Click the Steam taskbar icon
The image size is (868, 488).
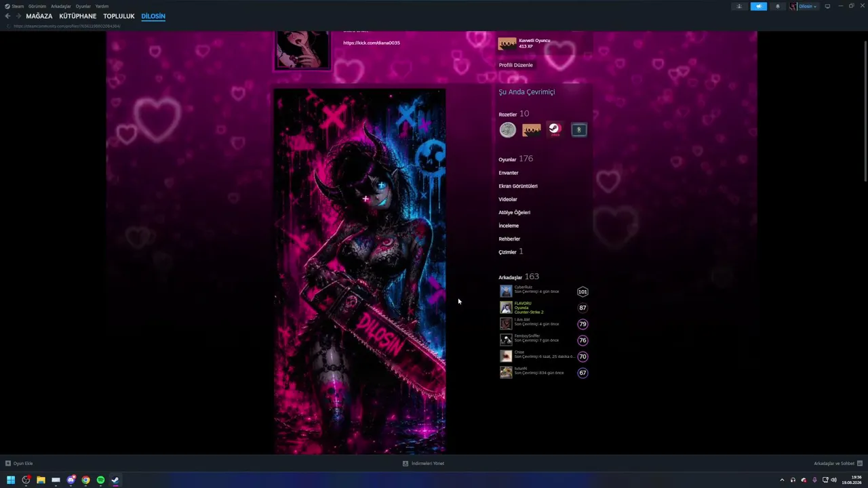coord(115,480)
